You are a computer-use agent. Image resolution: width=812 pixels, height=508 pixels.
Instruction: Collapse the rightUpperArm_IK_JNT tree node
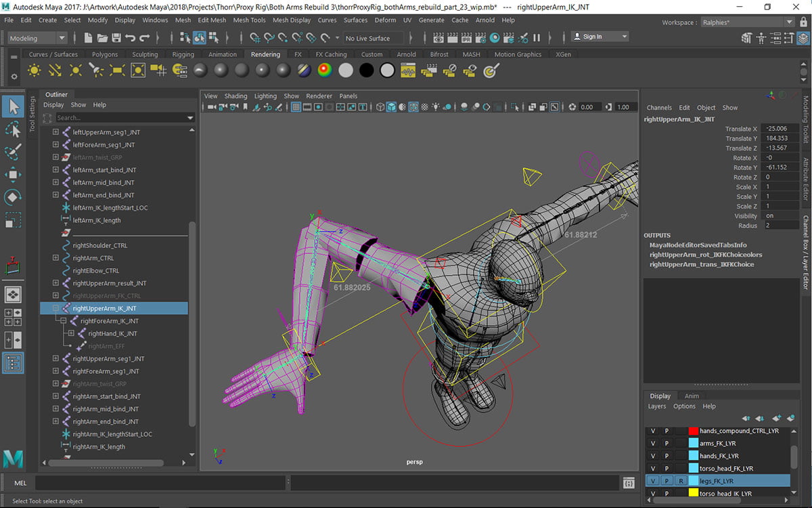(x=55, y=308)
